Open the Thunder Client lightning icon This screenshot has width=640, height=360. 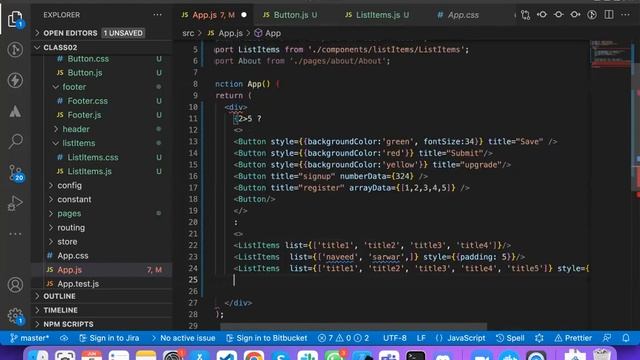15,80
